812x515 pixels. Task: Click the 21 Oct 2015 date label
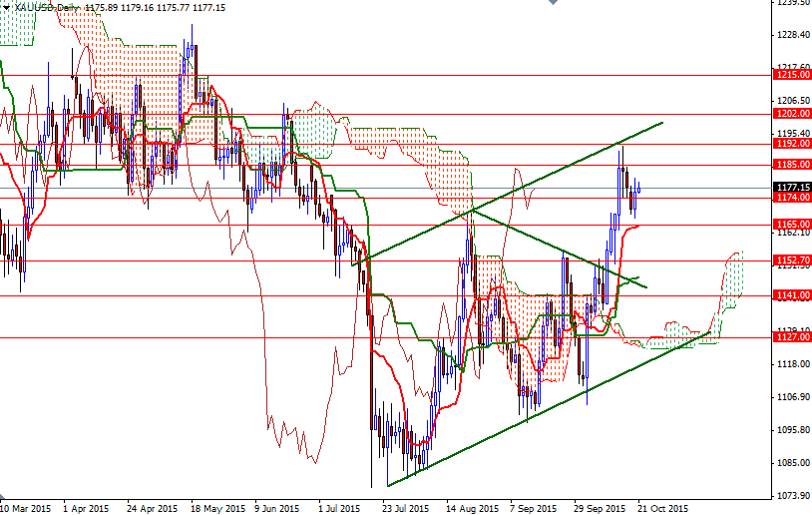662,509
